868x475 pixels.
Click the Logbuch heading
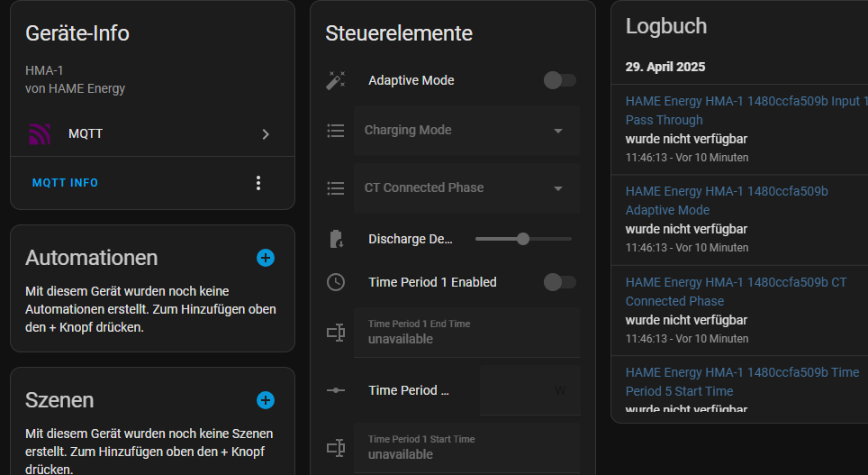pyautogui.click(x=666, y=26)
